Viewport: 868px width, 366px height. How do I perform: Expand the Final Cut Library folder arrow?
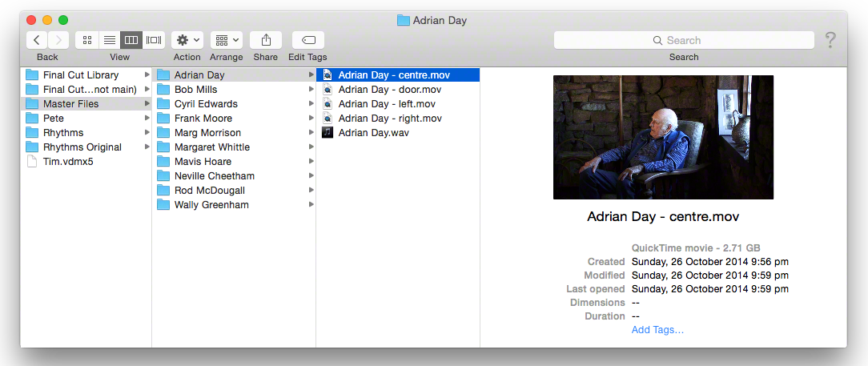[x=147, y=74]
